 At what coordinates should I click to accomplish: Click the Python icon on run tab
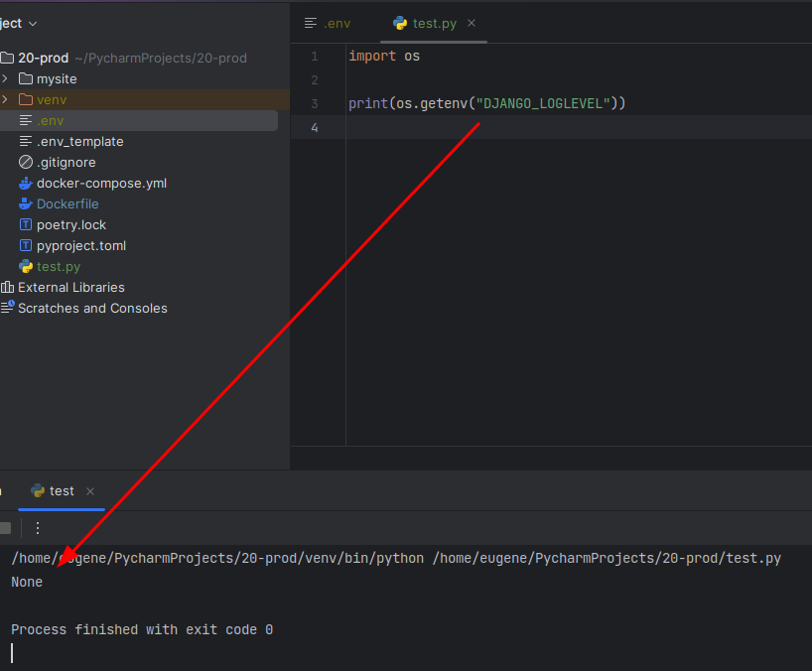pos(38,490)
